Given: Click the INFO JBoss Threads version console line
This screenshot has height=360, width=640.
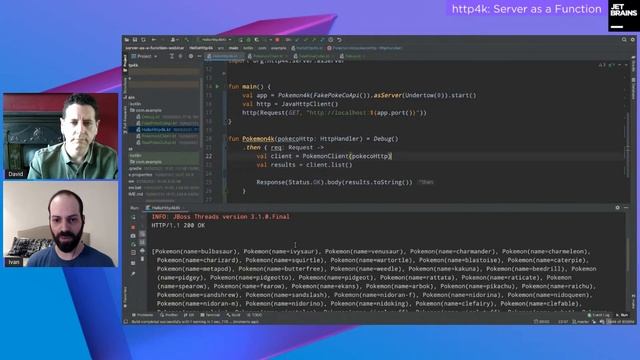Looking at the screenshot, I should [220, 217].
